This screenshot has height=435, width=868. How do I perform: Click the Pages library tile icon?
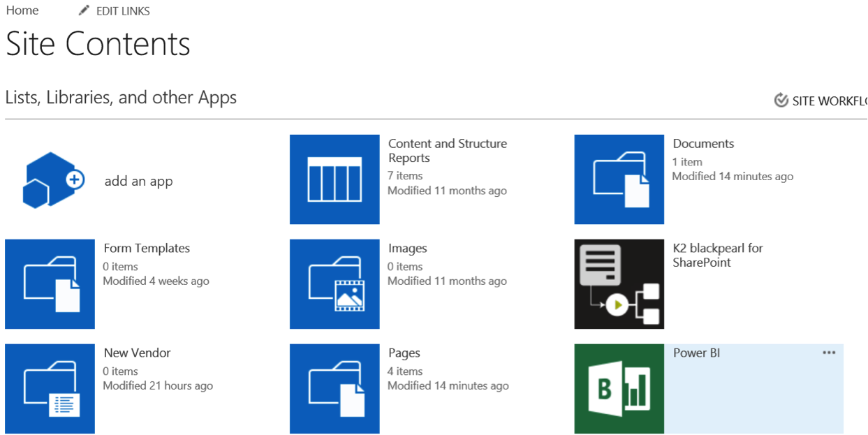[334, 389]
